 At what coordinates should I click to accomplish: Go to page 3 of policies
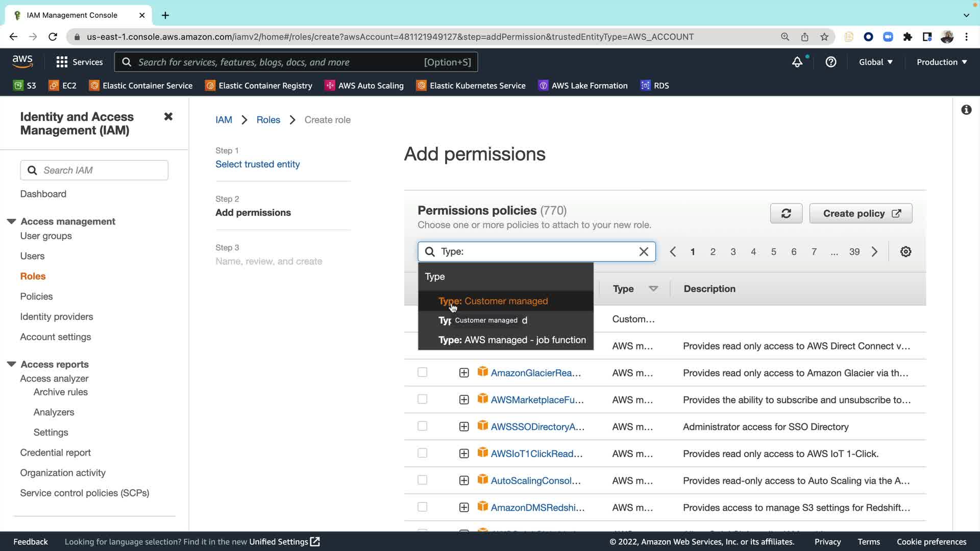pyautogui.click(x=733, y=252)
